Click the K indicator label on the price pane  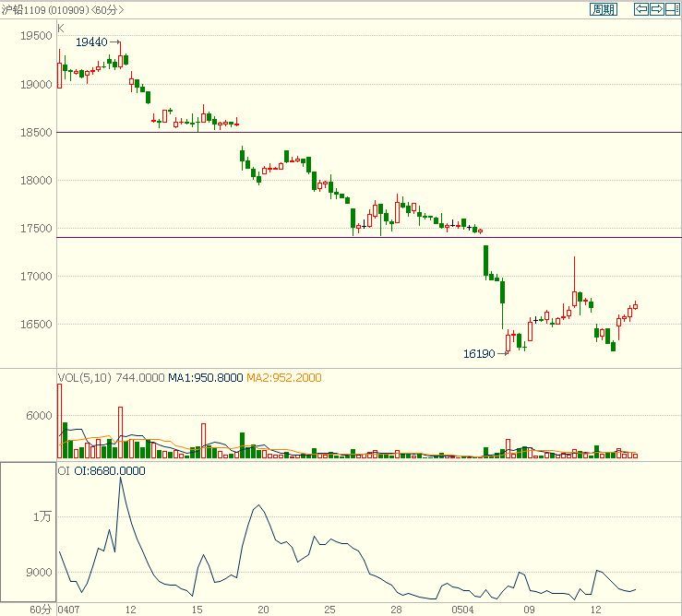coord(61,29)
